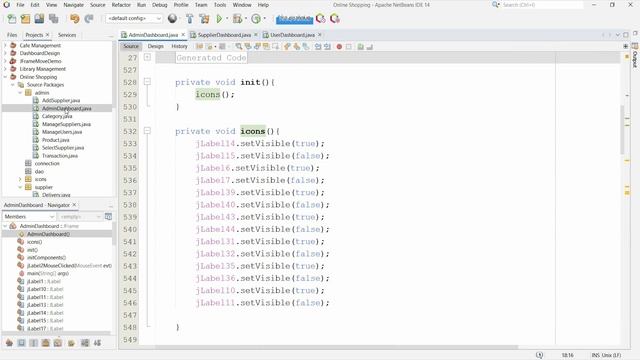Toggle last sort icon at Navigator bottom
Screen dimensions: 640x360
point(98,343)
